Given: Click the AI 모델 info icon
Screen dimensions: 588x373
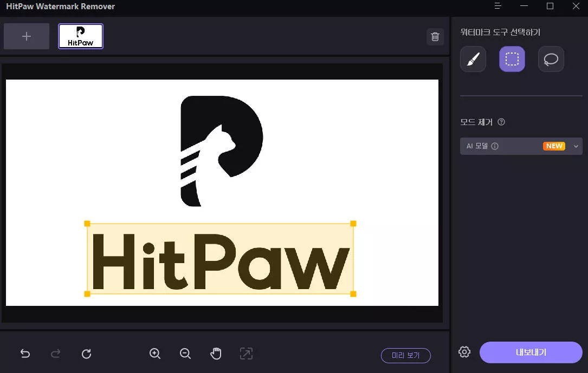Looking at the screenshot, I should tap(495, 146).
